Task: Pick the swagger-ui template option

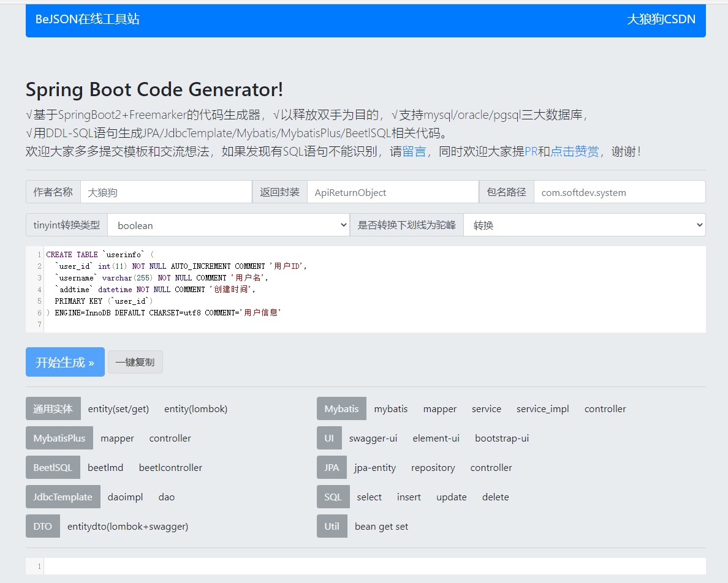Action: 373,438
